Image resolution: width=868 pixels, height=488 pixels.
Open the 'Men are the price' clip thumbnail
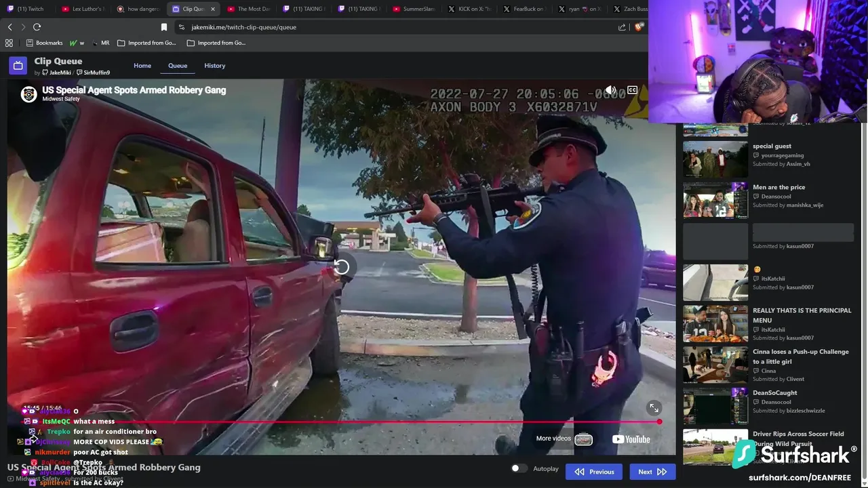pyautogui.click(x=715, y=200)
